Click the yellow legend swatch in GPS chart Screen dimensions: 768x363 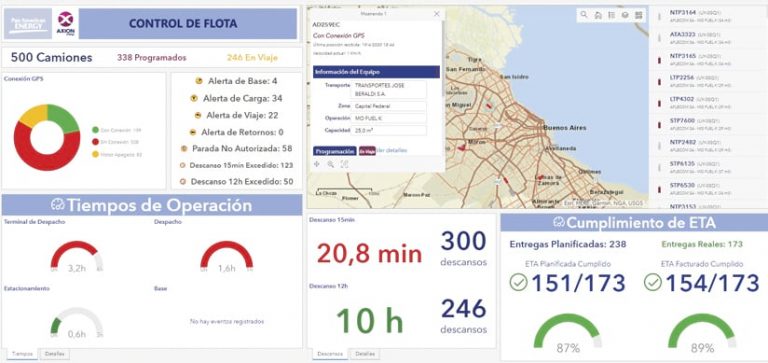point(95,154)
